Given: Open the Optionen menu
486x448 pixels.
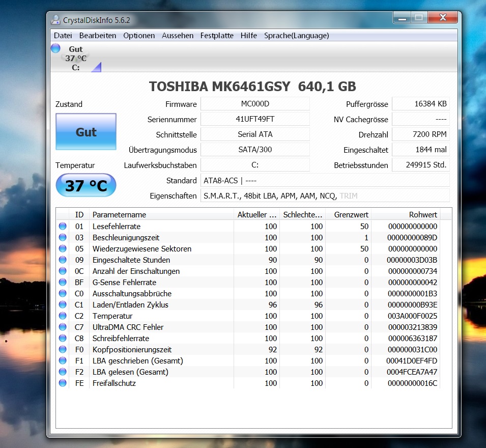Looking at the screenshot, I should (139, 36).
